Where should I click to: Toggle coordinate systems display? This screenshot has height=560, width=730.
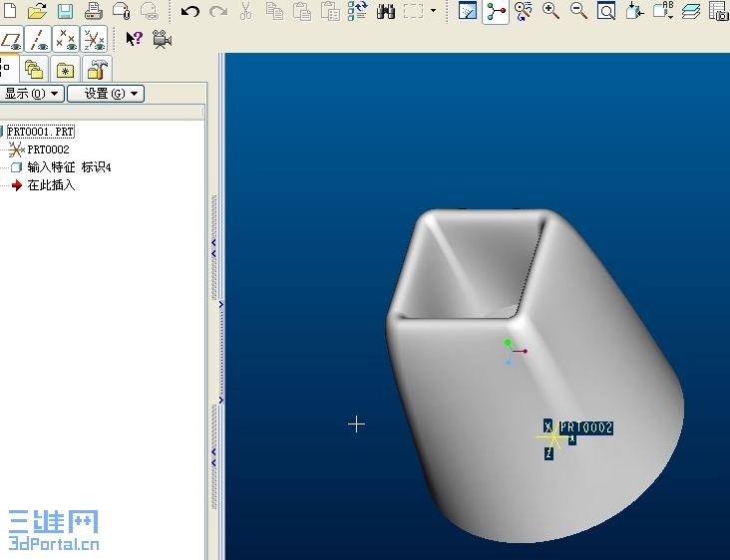point(94,40)
